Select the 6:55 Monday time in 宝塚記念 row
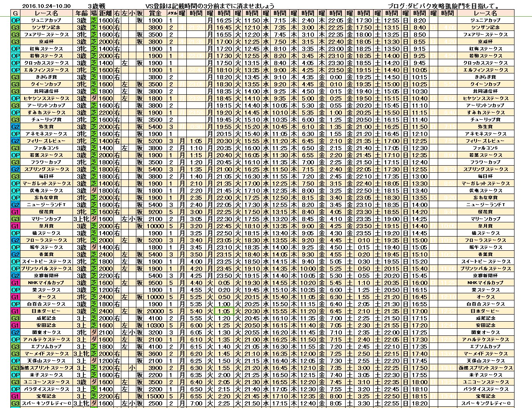The width and height of the screenshot is (532, 408). pos(196,396)
